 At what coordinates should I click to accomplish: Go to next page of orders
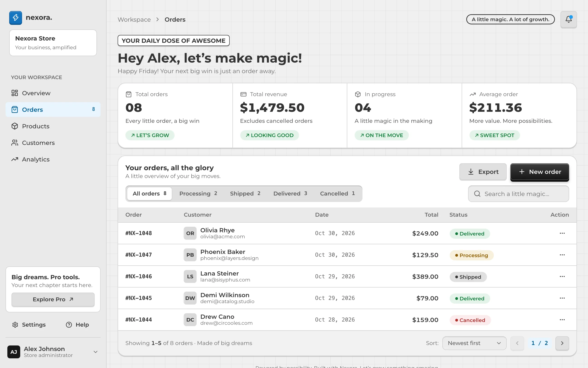562,343
